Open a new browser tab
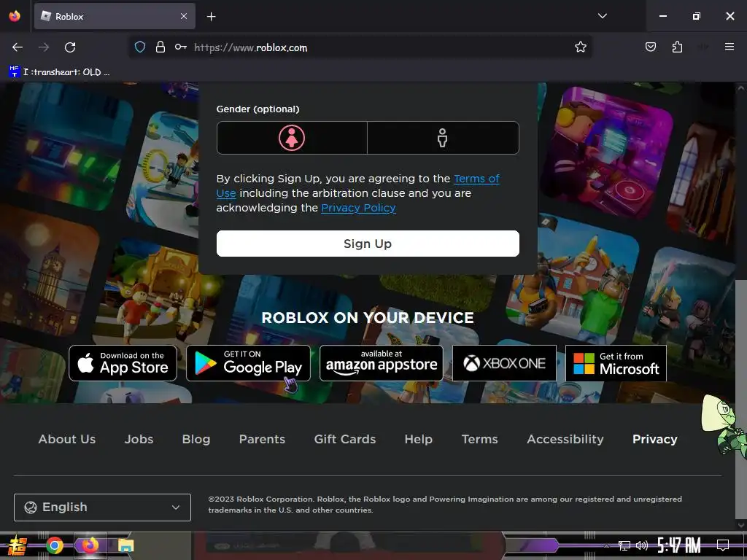This screenshot has height=560, width=747. pos(211,17)
